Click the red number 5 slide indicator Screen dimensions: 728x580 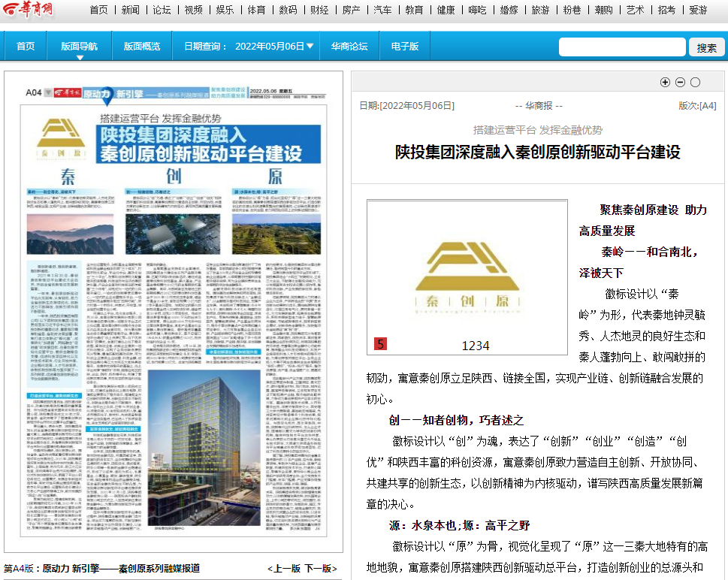pyautogui.click(x=381, y=344)
